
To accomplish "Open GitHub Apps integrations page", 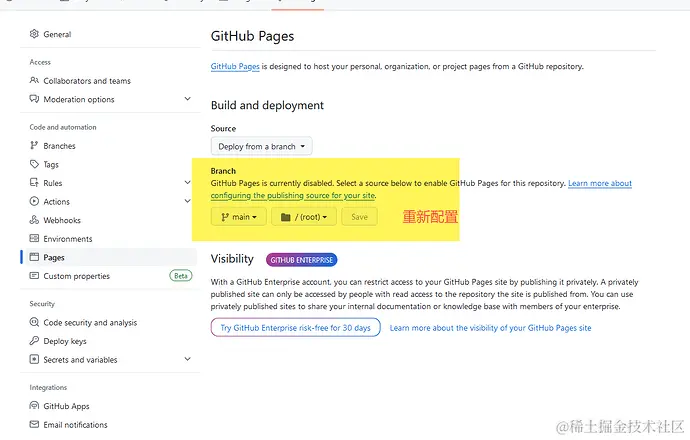I will 66,406.
